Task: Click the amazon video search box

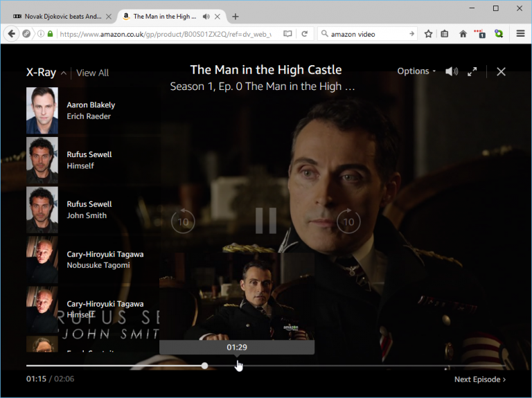Action: point(367,34)
